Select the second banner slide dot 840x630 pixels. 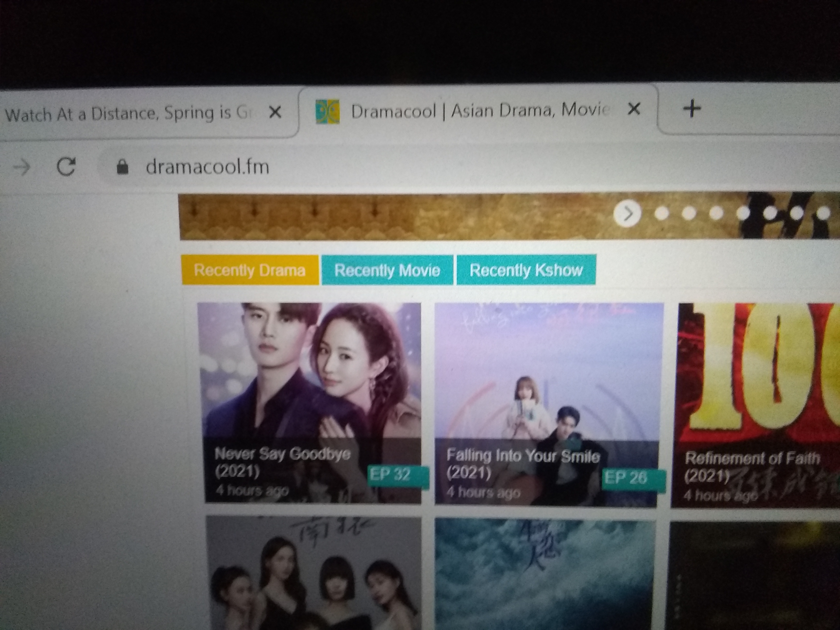point(688,213)
